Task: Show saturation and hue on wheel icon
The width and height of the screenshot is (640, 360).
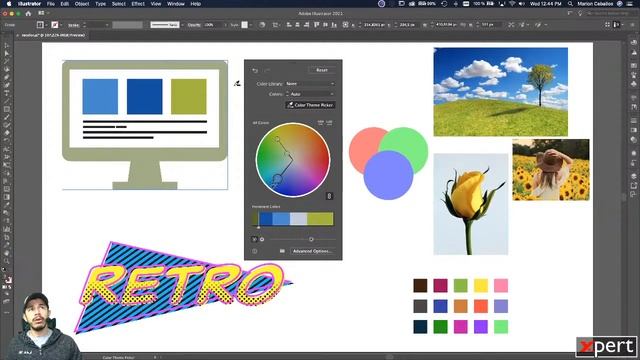Action: 320,122
